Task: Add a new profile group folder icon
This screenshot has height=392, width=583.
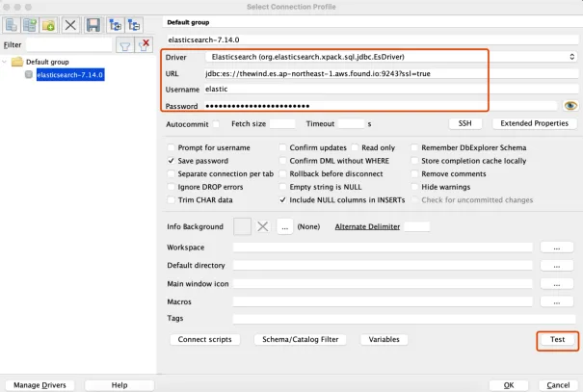Action: tap(48, 25)
